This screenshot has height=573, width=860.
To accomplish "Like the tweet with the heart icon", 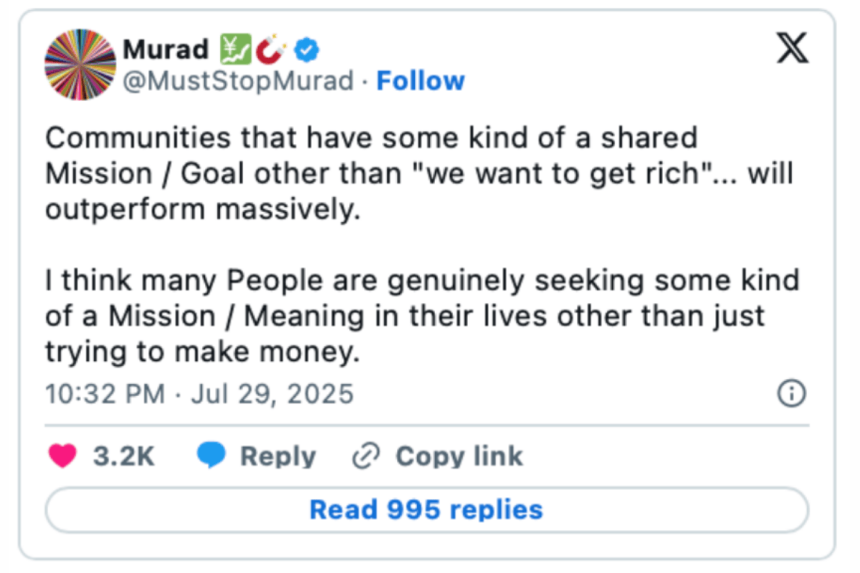I will tap(63, 456).
